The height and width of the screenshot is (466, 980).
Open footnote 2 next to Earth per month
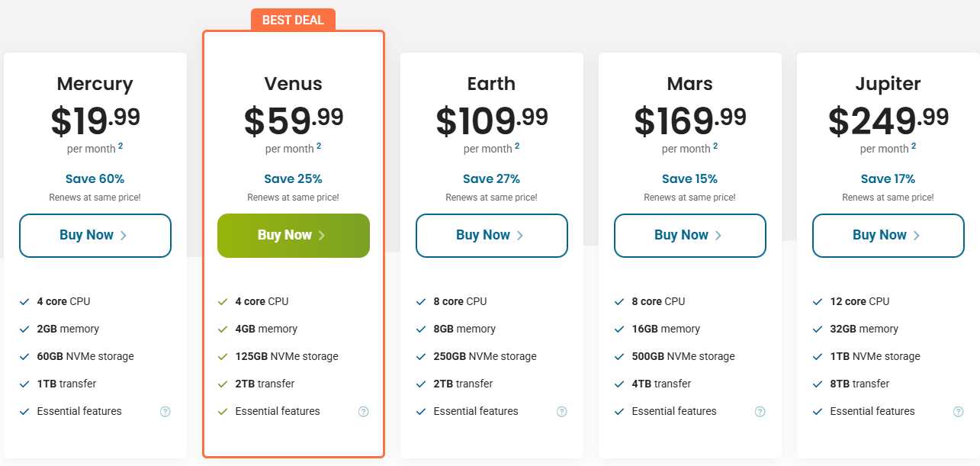[517, 146]
